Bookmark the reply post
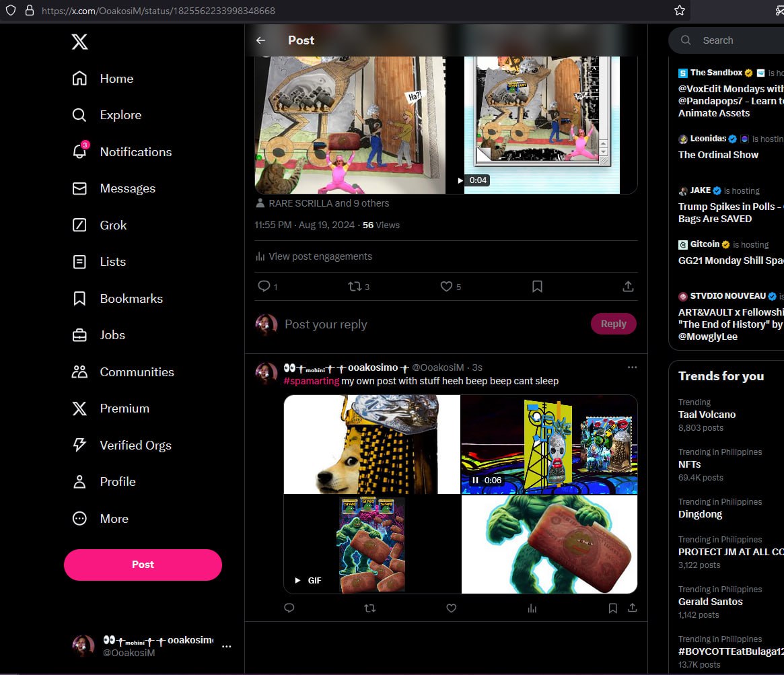Viewport: 784px width, 675px height. tap(612, 608)
